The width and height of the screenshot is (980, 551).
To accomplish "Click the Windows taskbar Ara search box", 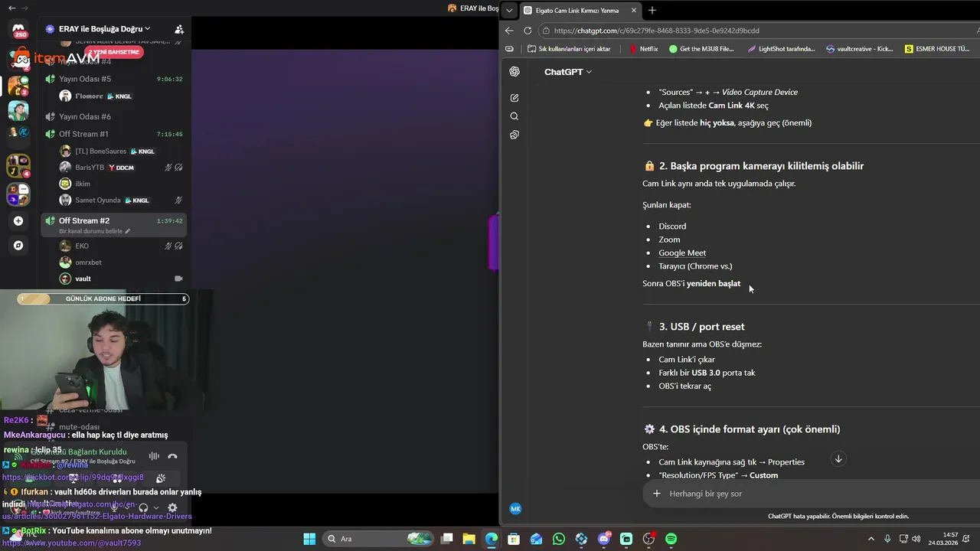I will (x=378, y=539).
